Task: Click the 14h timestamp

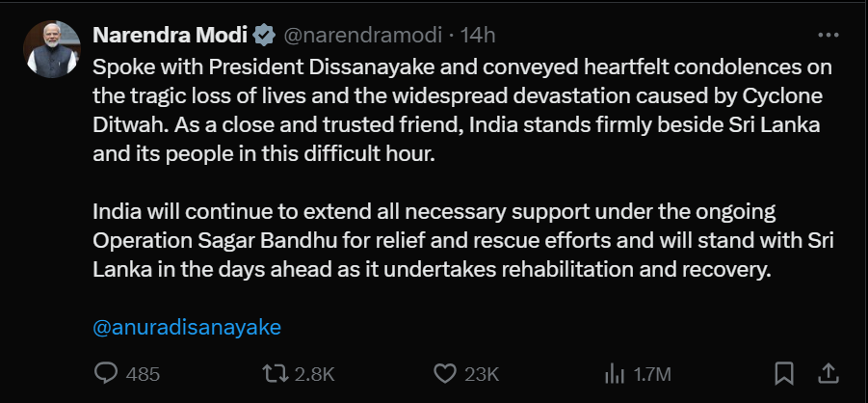Action: (478, 36)
